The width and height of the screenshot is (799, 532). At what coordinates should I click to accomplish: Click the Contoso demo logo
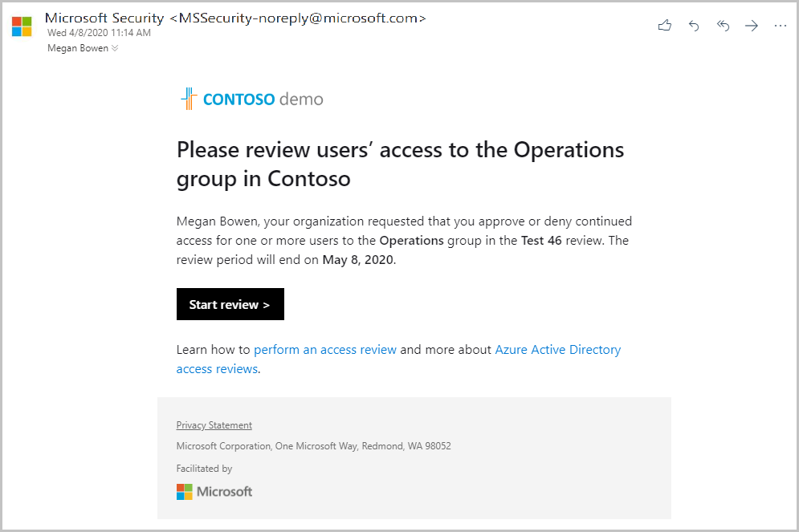(249, 98)
